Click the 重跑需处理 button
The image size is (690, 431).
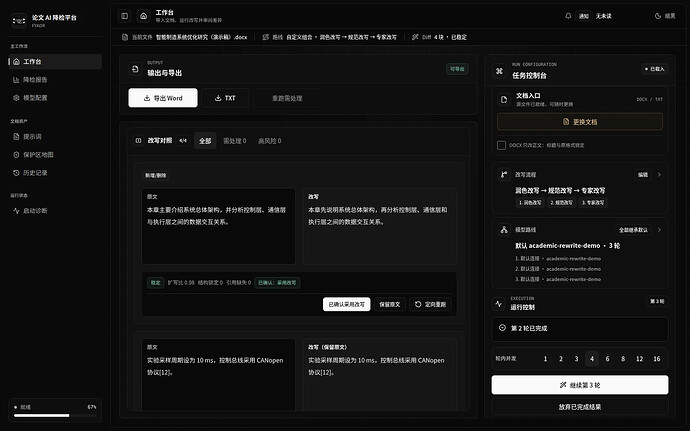coord(287,98)
